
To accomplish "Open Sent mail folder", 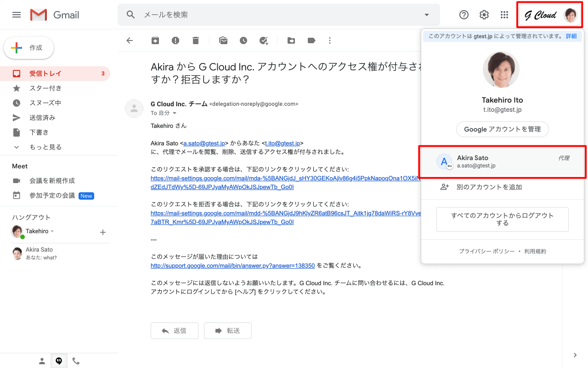I will 55,118.
